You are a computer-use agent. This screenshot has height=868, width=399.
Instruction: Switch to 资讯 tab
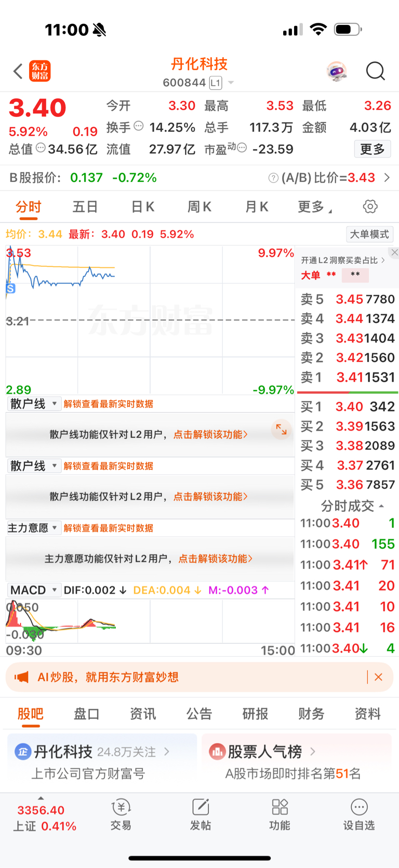[143, 714]
